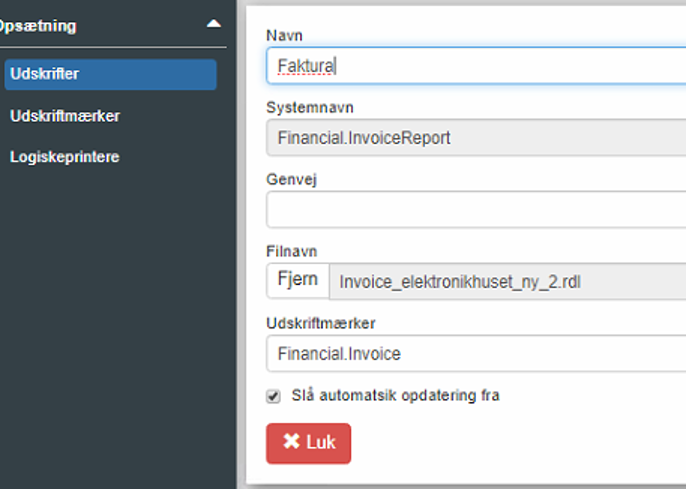The image size is (686, 490).
Task: Collapse the Opsætning section arrow
Action: [213, 23]
